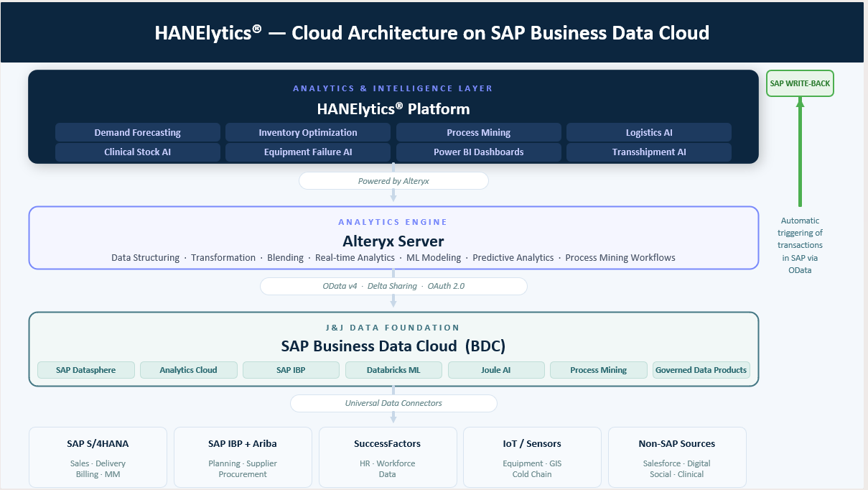Click the HR Workforce Data text
The height and width of the screenshot is (490, 868).
(388, 468)
